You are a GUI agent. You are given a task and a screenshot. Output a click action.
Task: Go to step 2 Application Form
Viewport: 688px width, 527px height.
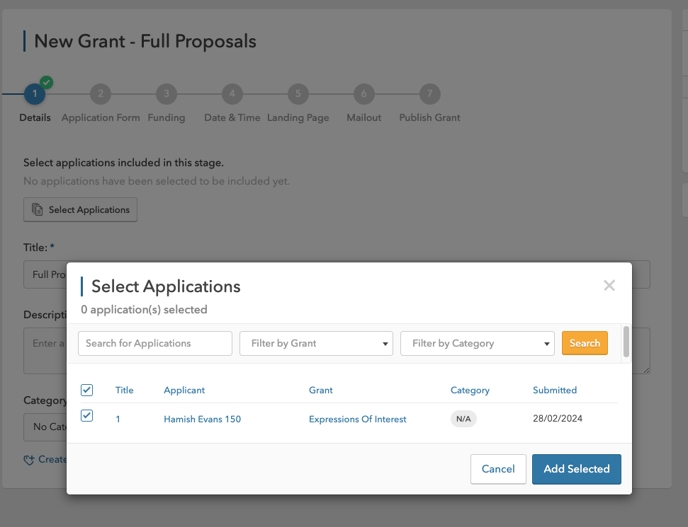pyautogui.click(x=100, y=95)
